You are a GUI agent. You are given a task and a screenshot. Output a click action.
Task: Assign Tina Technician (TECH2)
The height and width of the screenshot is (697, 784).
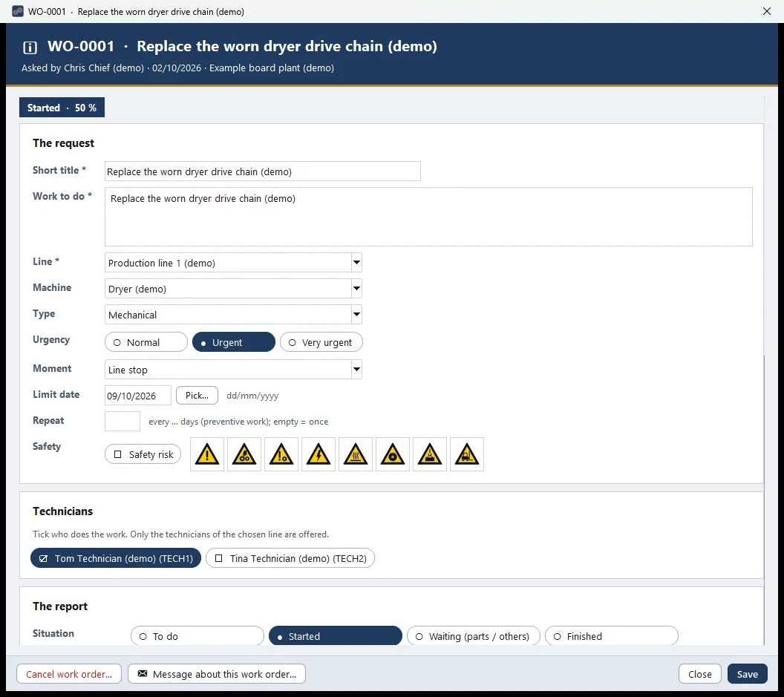point(290,558)
